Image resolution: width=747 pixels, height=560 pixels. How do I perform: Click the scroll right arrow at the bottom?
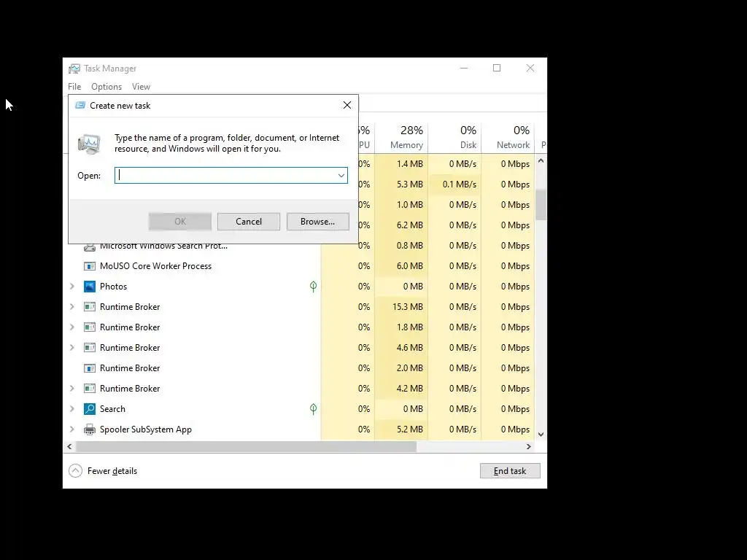click(528, 447)
